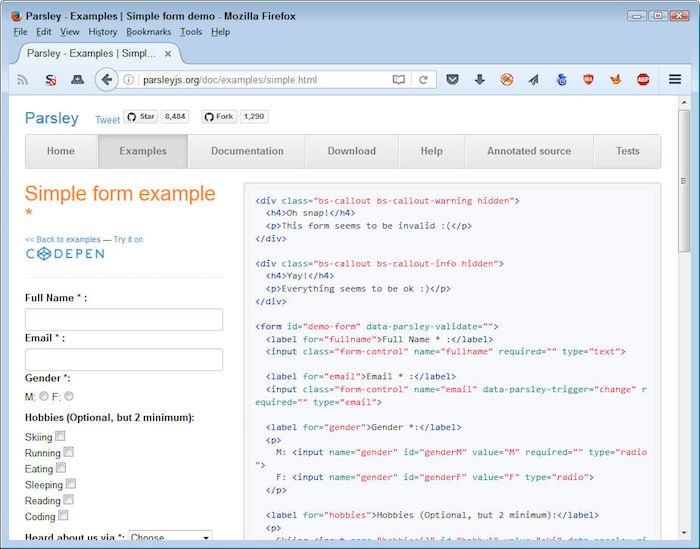Click the Tweet link
The height and width of the screenshot is (549, 700).
107,120
